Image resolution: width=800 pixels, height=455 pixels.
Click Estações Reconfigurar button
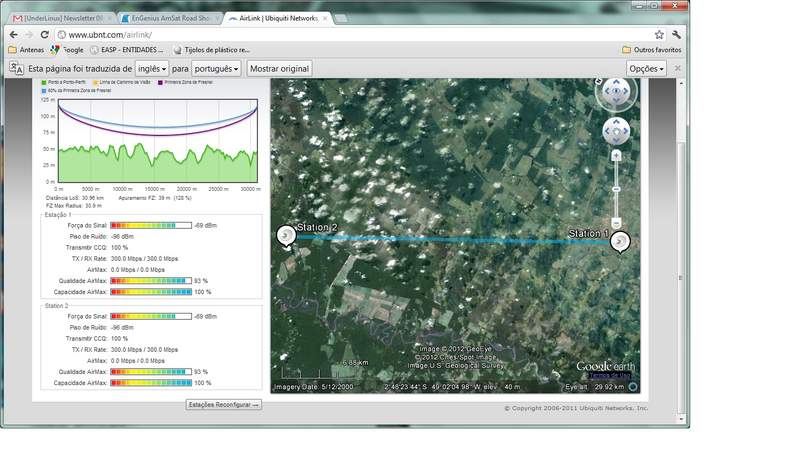223,405
